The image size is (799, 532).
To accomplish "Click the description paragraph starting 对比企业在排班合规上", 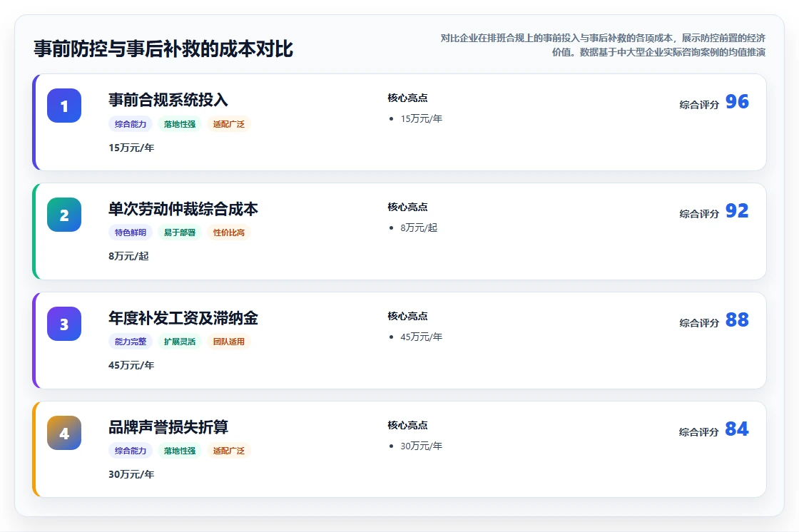I will point(603,45).
